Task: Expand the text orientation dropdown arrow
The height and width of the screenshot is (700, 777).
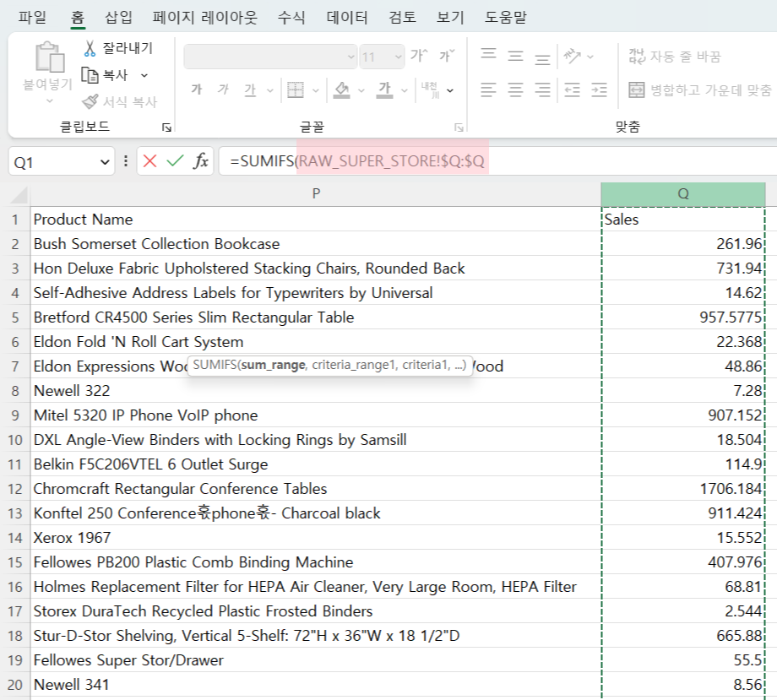Action: [x=590, y=57]
